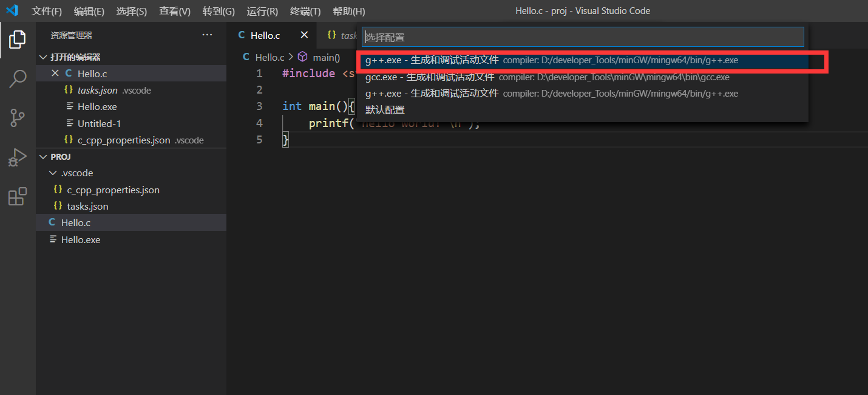This screenshot has height=395, width=868.
Task: Focus the 选择配置 input box
Action: [x=583, y=37]
